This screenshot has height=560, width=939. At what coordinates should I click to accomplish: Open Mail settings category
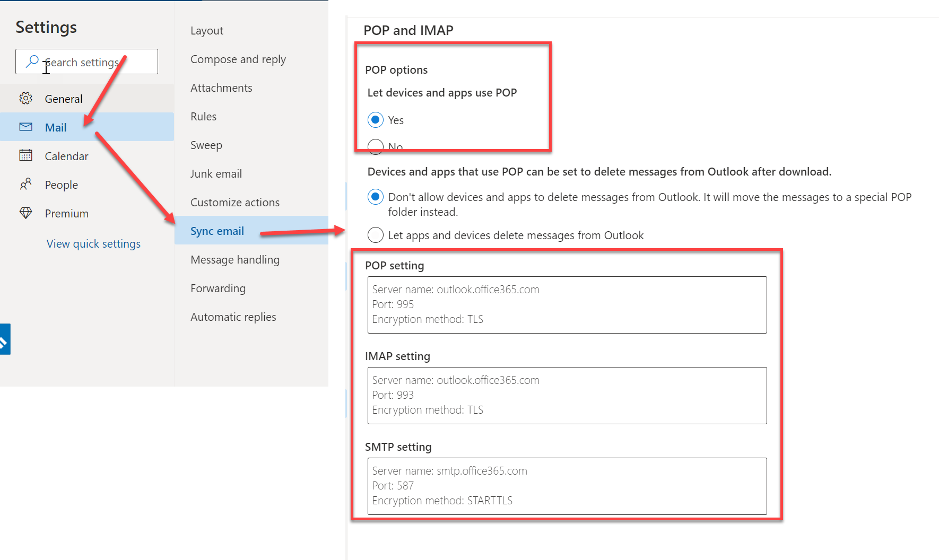tap(87, 127)
